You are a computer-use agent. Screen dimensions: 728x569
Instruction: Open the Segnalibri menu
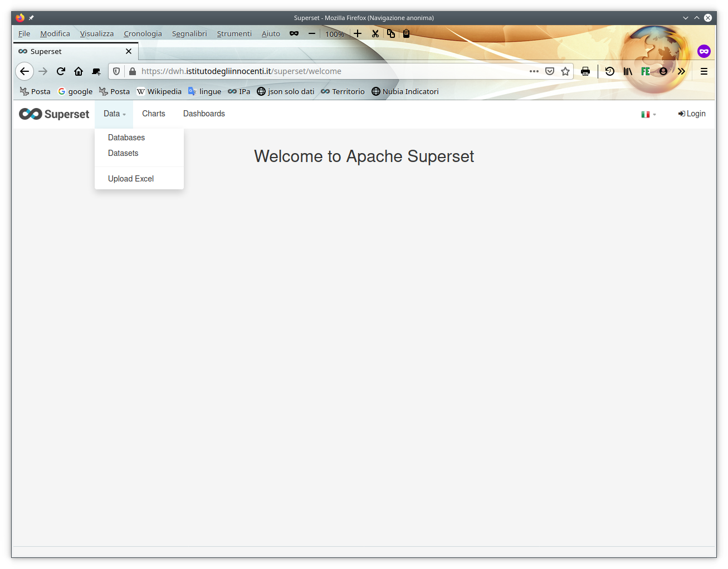[189, 33]
